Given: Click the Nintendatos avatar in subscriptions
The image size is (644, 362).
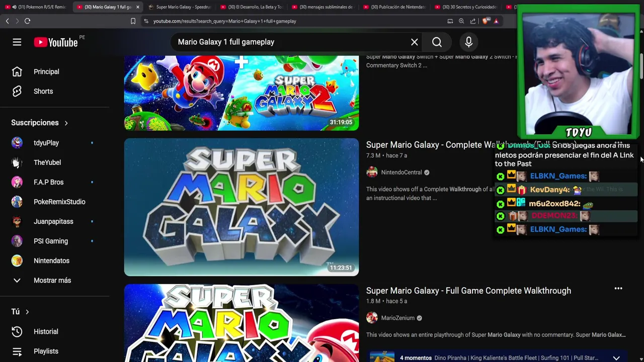Looking at the screenshot, I should [x=17, y=260].
